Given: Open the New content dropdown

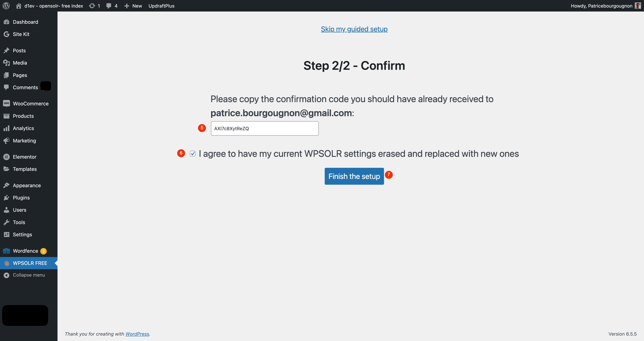Looking at the screenshot, I should [x=133, y=6].
